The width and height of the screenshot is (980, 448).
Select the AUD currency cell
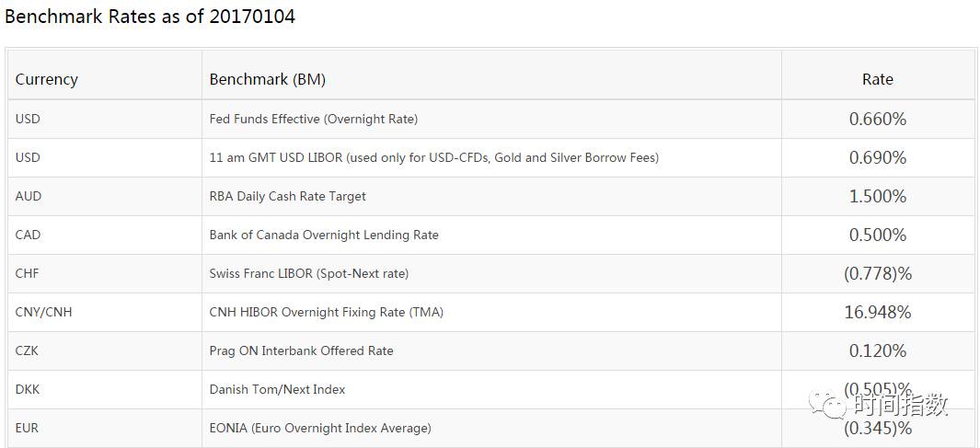pos(29,196)
